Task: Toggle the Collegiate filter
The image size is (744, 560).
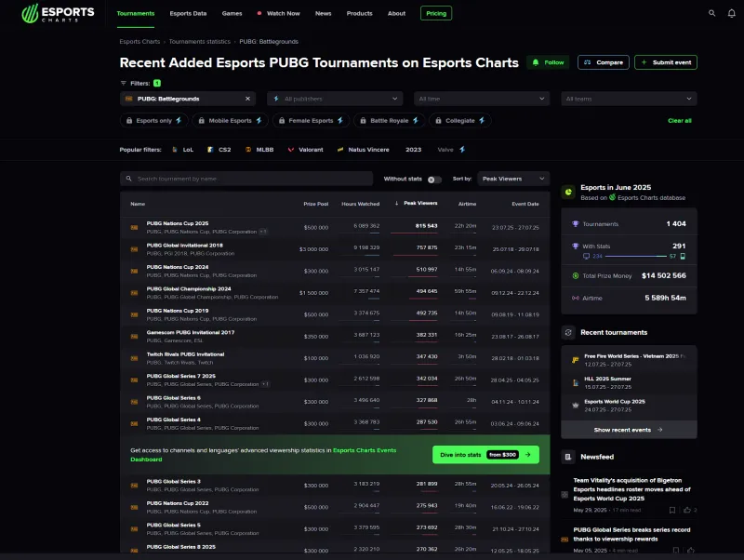Action: [459, 121]
